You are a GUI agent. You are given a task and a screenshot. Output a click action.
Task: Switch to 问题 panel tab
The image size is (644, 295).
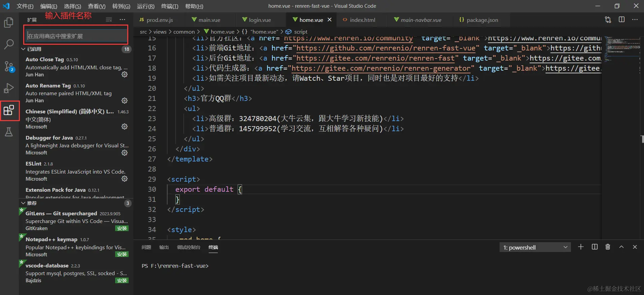(x=146, y=247)
